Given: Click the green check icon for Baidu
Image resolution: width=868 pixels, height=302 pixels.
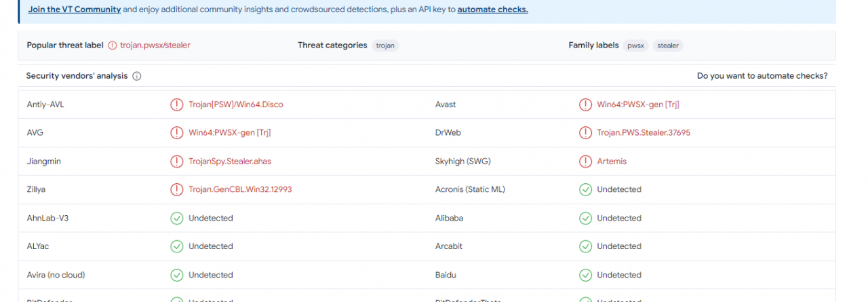Looking at the screenshot, I should [585, 275].
